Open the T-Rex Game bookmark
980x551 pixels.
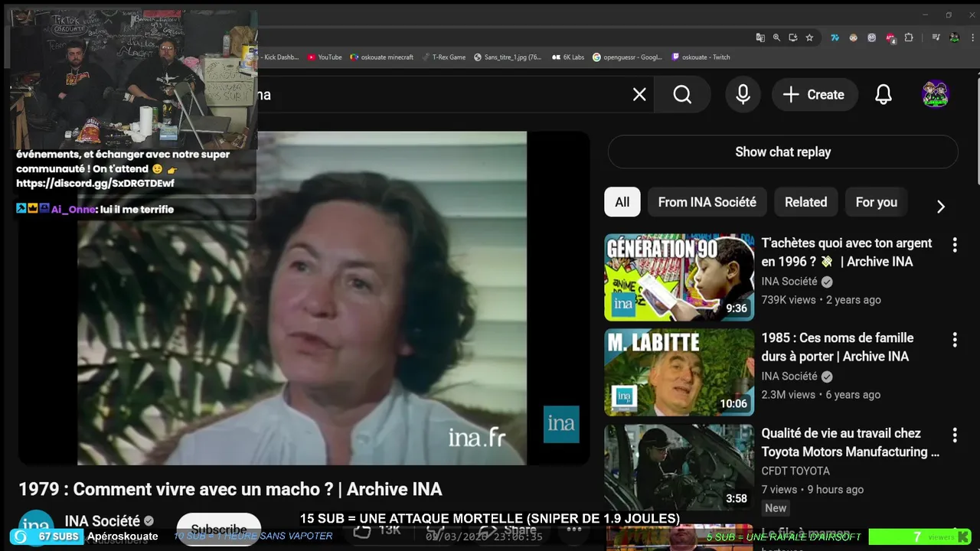click(443, 57)
